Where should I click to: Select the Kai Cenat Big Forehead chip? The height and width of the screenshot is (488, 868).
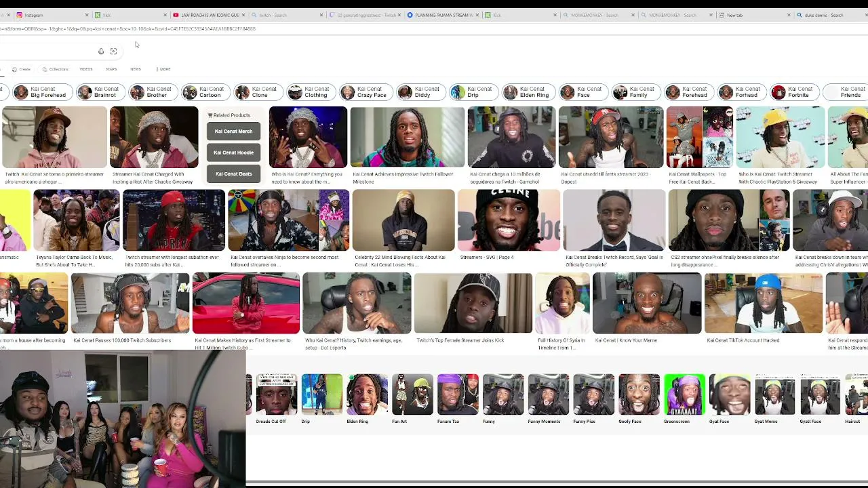coord(43,92)
